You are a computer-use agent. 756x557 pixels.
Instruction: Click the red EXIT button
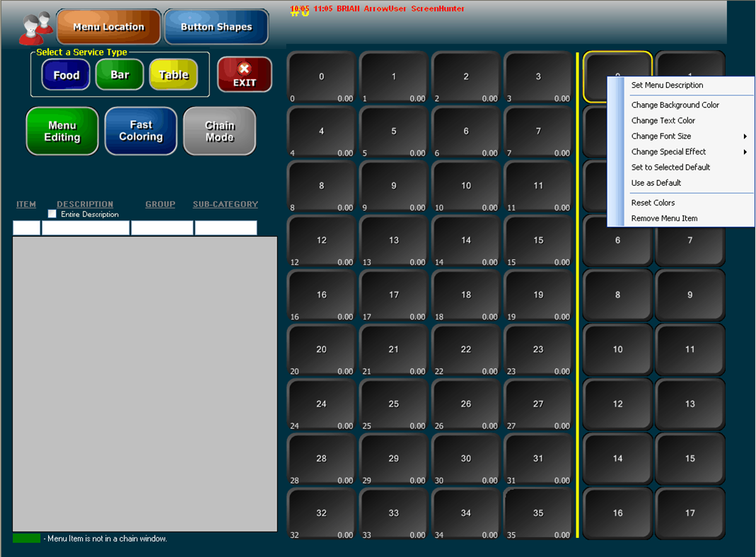click(245, 75)
